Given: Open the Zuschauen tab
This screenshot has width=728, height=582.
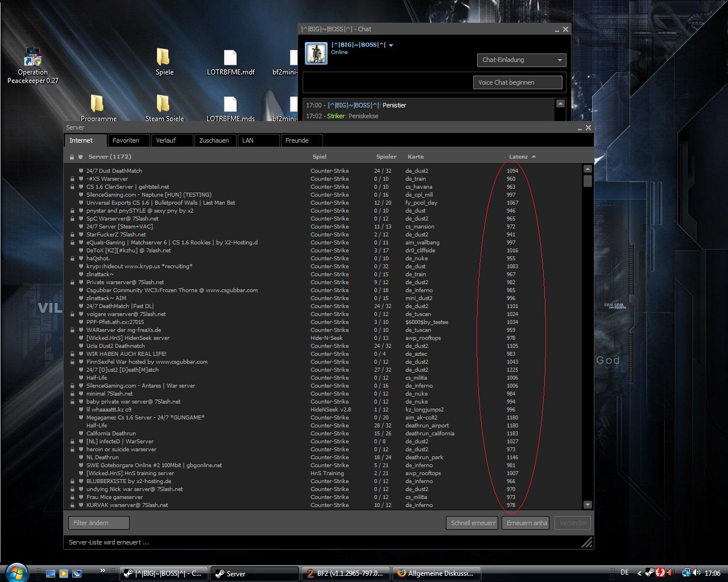Looking at the screenshot, I should click(215, 140).
